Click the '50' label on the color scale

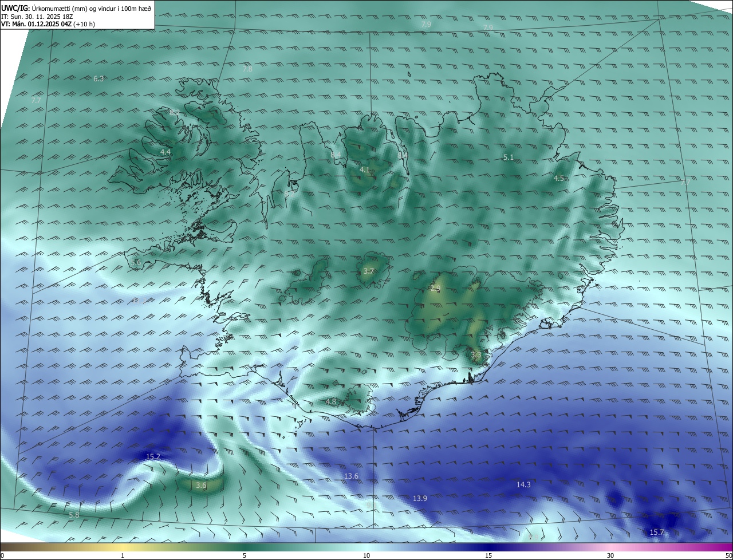[x=728, y=556]
